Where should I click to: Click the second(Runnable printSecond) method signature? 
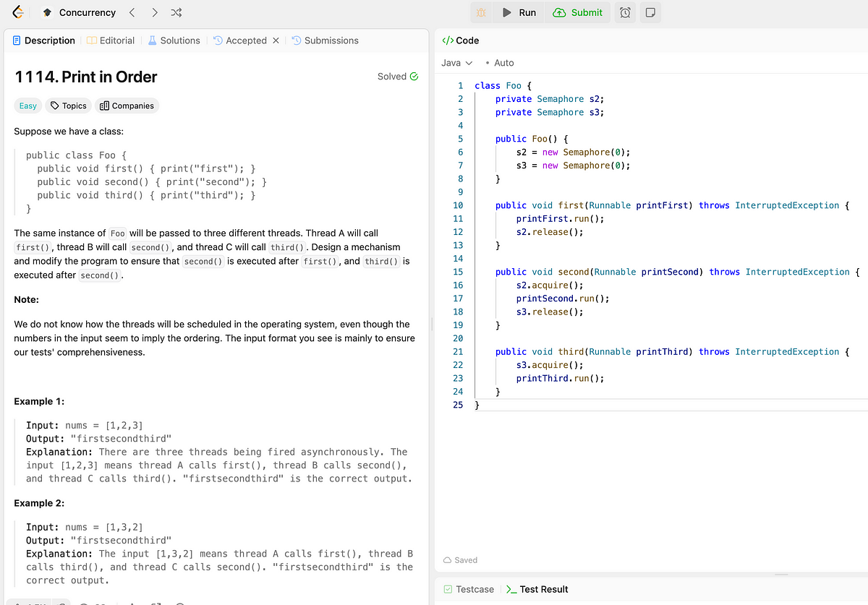(x=678, y=272)
